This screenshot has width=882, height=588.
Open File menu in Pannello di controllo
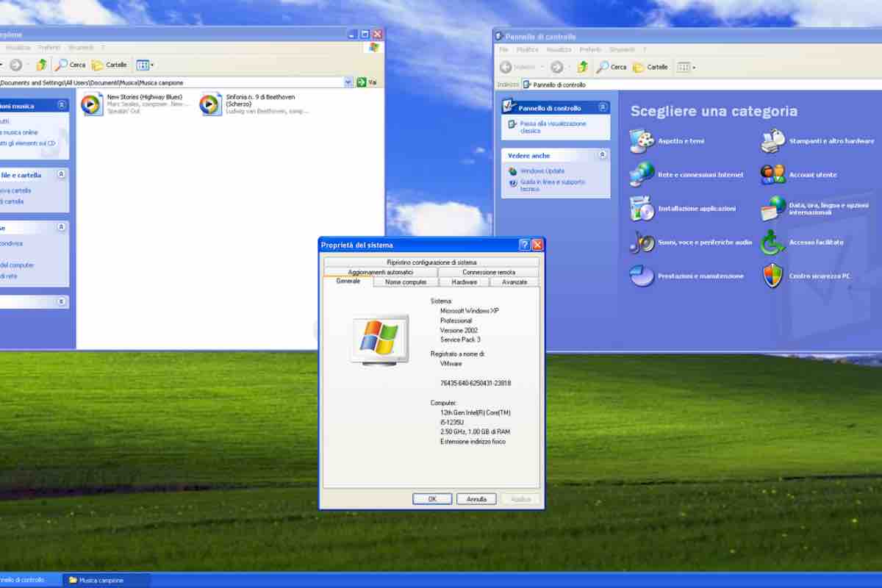503,49
